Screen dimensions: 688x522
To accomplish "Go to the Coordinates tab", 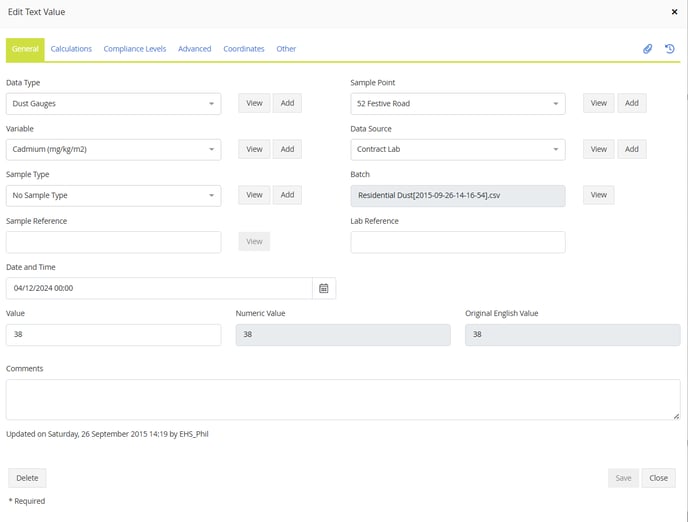I will click(244, 49).
